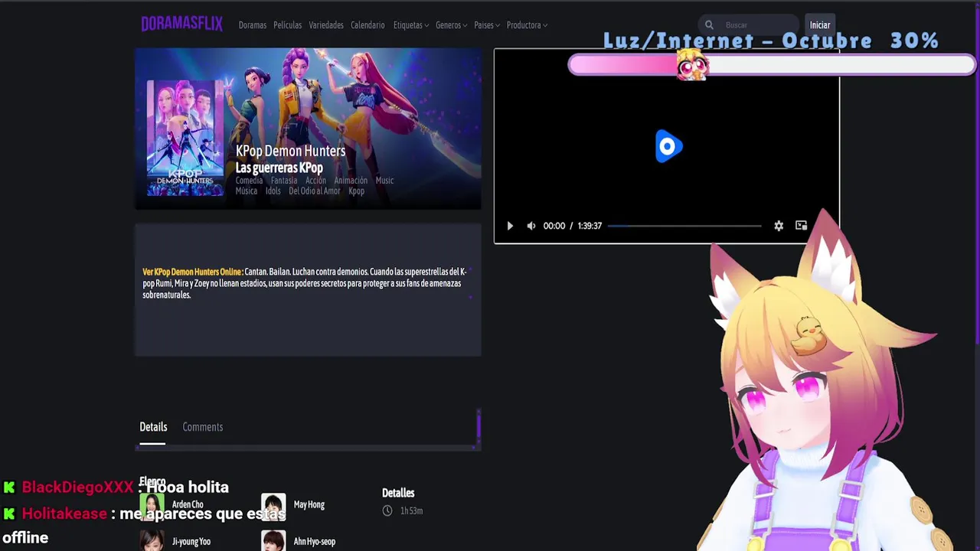Seek on the video progress bar

pos(685,226)
